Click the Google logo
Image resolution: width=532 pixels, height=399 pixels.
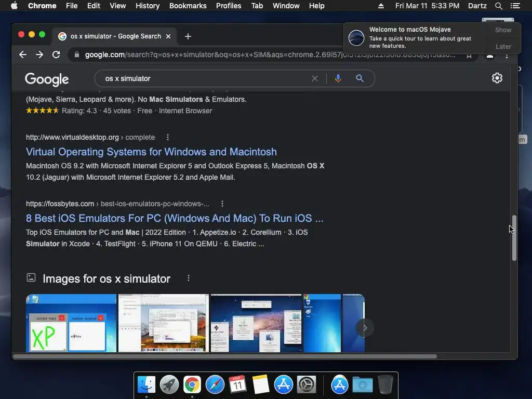[x=47, y=79]
